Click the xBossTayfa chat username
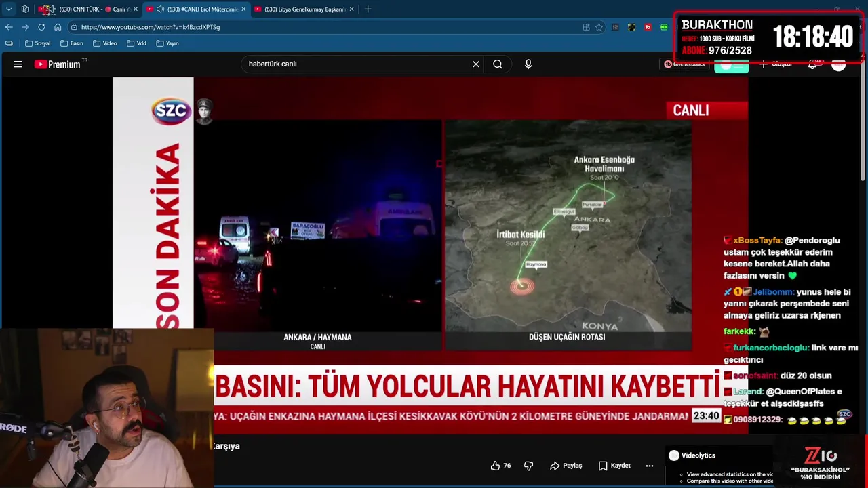Image resolution: width=868 pixels, height=488 pixels. 757,241
